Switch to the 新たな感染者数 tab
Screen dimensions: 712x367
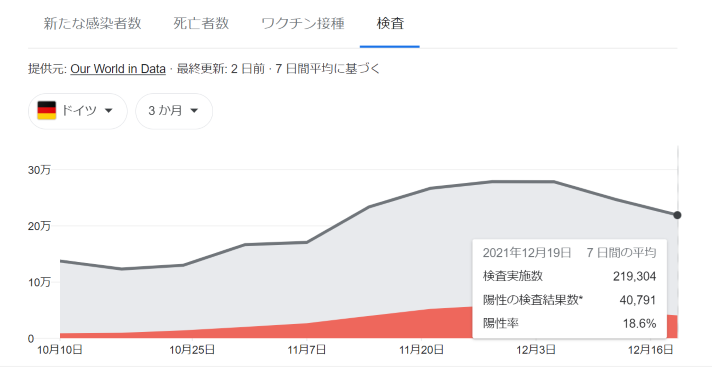pyautogui.click(x=92, y=24)
